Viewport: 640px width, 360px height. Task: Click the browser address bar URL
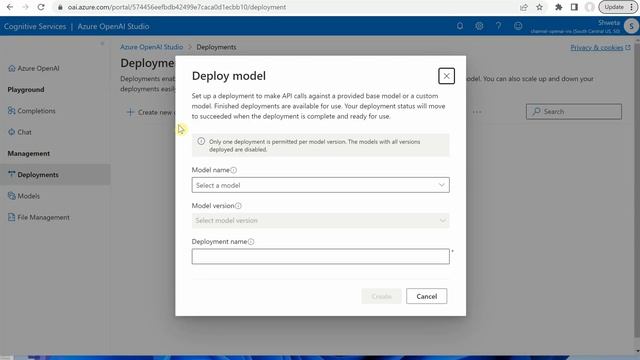coord(177,7)
